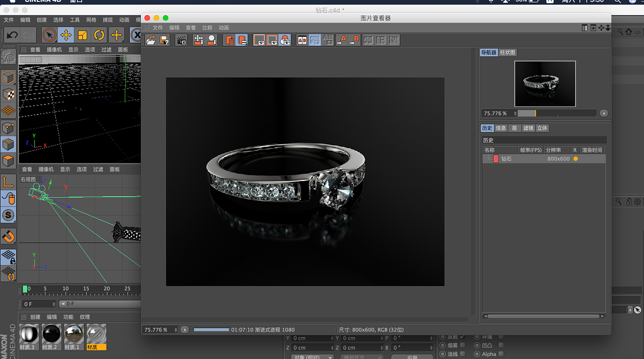Click arrow button right of navigator zoom slider
The width and height of the screenshot is (644, 359).
pyautogui.click(x=604, y=114)
